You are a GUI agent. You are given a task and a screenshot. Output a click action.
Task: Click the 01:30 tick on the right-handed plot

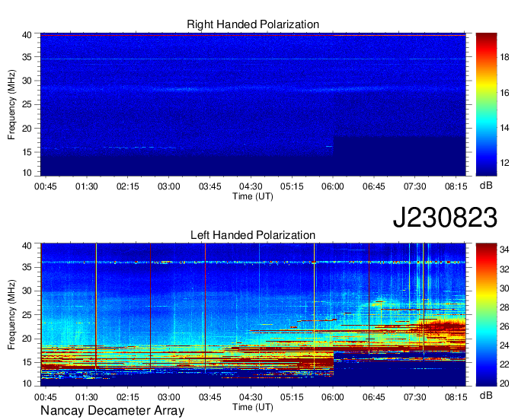87,186
